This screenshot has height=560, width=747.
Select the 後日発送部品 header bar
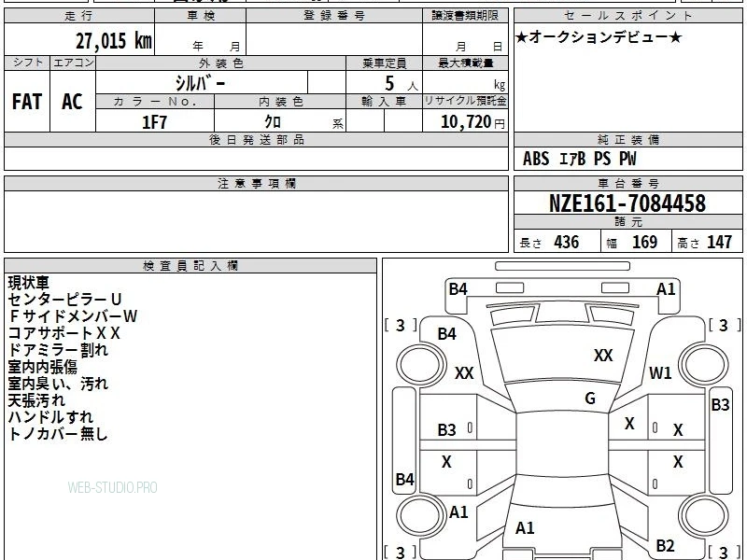(256, 139)
